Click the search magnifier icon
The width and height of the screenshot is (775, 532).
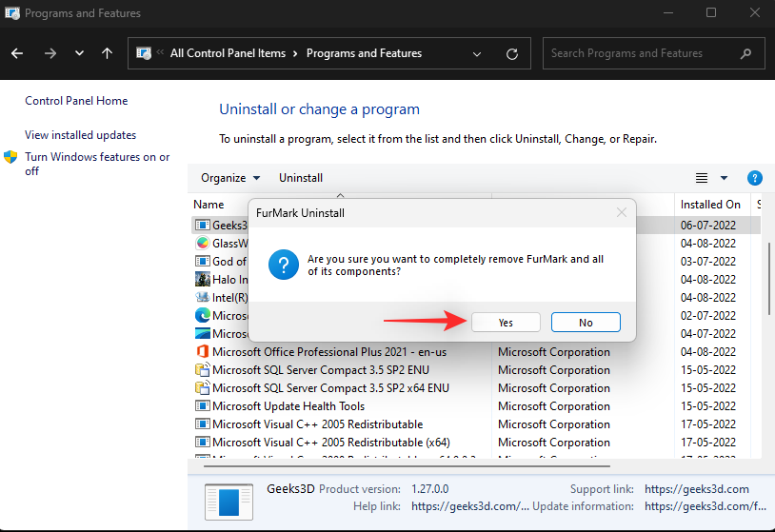[x=745, y=53]
